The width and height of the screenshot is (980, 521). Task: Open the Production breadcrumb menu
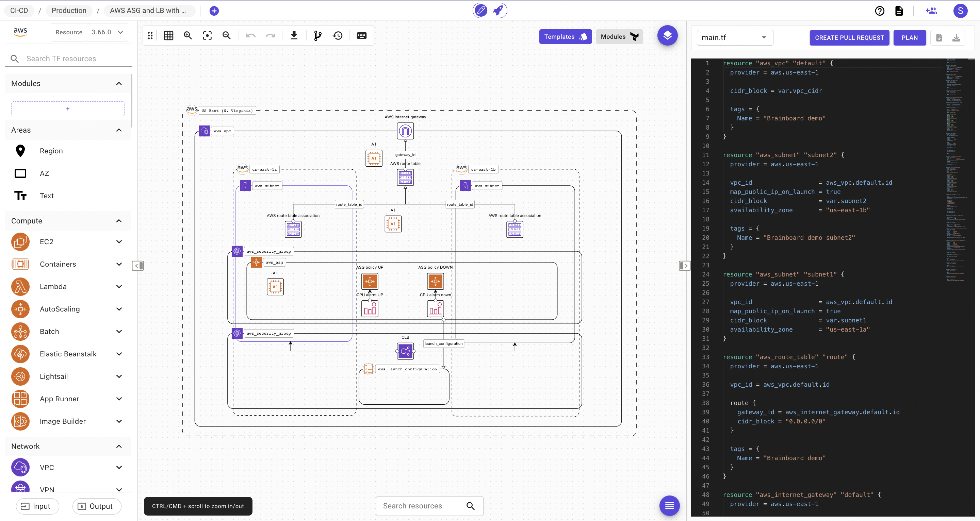click(68, 10)
